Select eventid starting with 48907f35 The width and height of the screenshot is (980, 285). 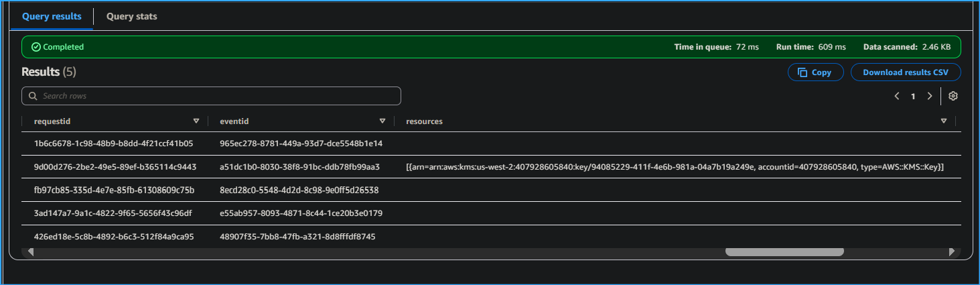297,236
